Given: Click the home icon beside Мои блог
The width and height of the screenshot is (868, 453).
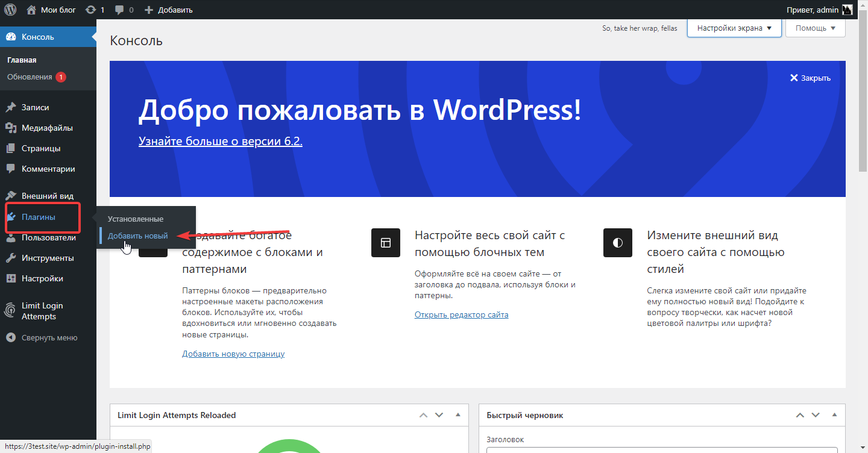Looking at the screenshot, I should [31, 10].
